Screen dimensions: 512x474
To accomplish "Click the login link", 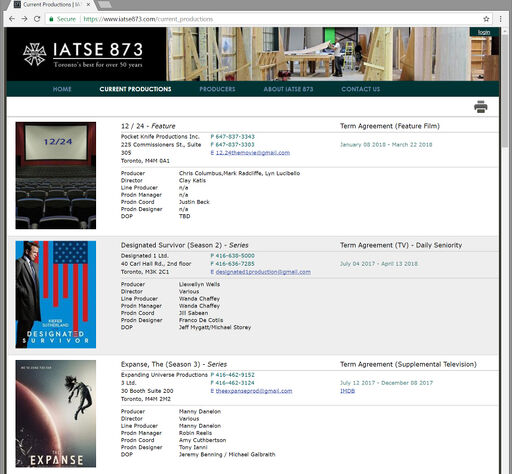I will tap(484, 32).
